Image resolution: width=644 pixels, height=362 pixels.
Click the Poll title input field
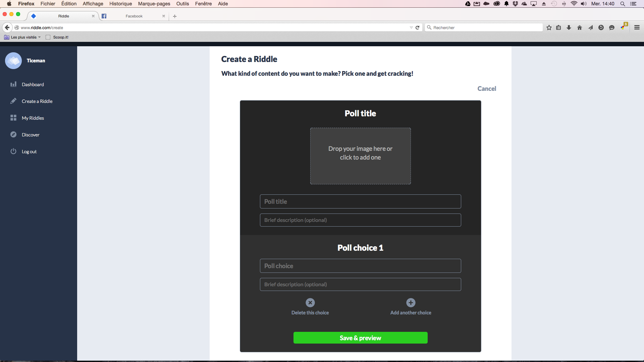coord(360,201)
